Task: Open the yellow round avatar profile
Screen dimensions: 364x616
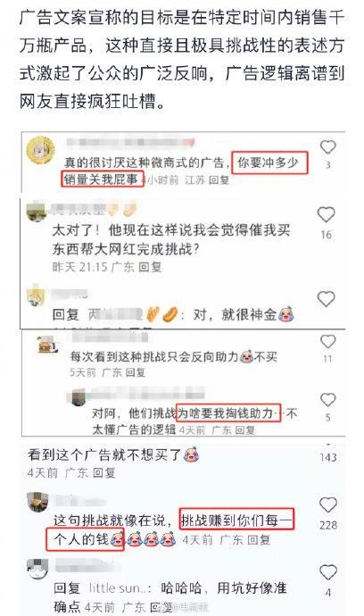Action: coord(40,150)
